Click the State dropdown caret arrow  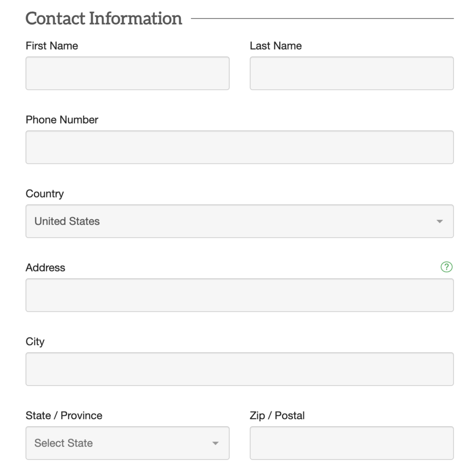tap(215, 443)
